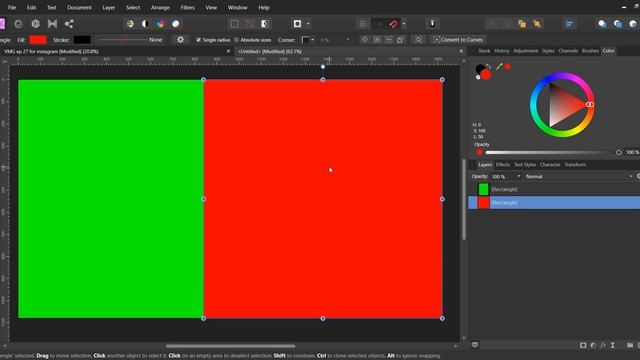This screenshot has height=360, width=640.
Task: Open corner radius percentage dropdown
Action: click(x=348, y=40)
